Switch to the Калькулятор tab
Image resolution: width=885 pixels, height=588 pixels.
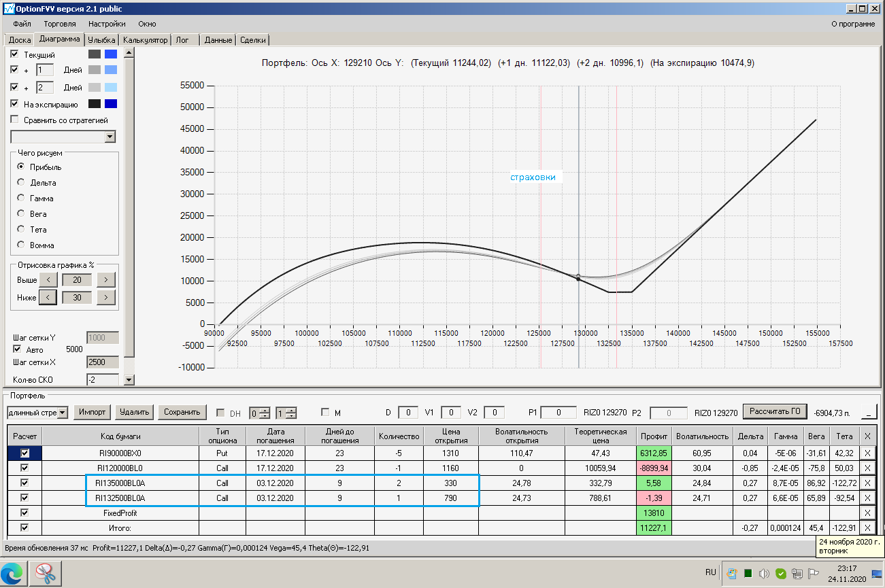pyautogui.click(x=146, y=40)
